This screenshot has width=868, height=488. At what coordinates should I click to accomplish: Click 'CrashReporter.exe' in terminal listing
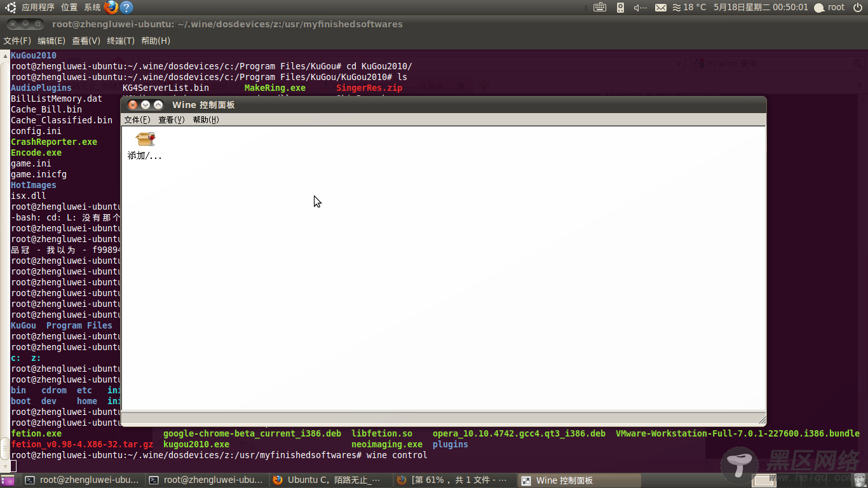coord(54,142)
